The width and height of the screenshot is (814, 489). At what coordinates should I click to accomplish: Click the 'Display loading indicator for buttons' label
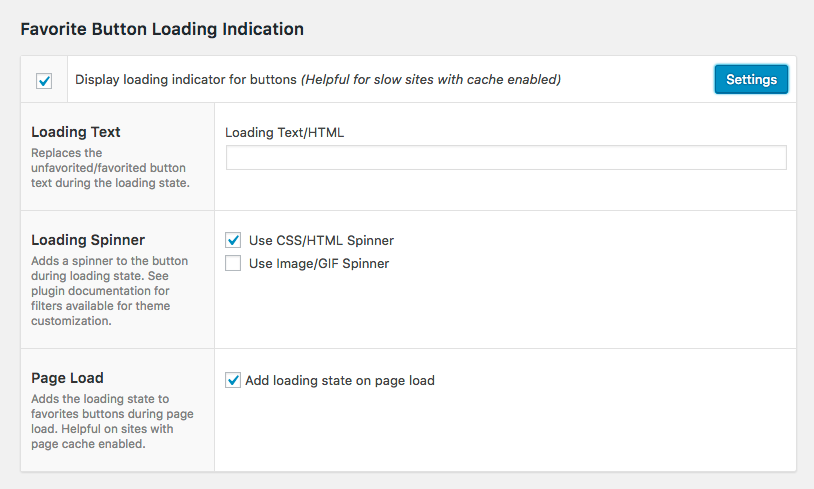186,80
